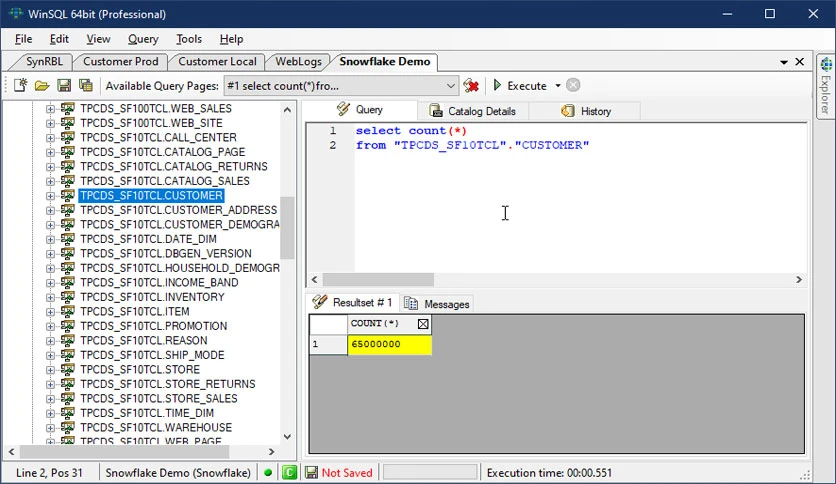Image resolution: width=836 pixels, height=484 pixels.
Task: Click the query editor horizontal scrollbar thumb
Action: click(x=379, y=279)
